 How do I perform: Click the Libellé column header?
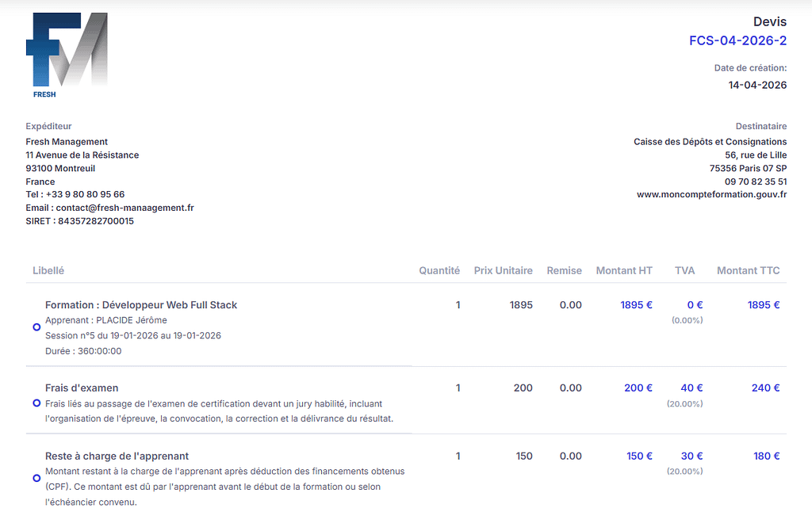coord(48,270)
